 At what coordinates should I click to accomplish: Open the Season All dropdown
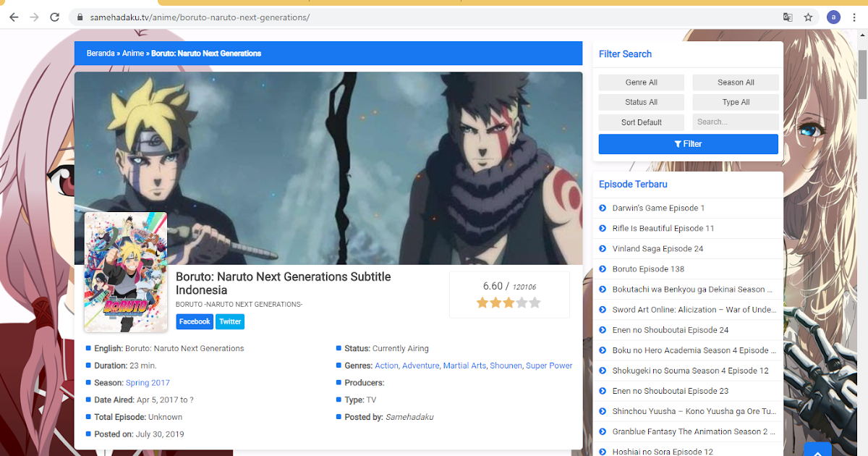click(x=736, y=83)
